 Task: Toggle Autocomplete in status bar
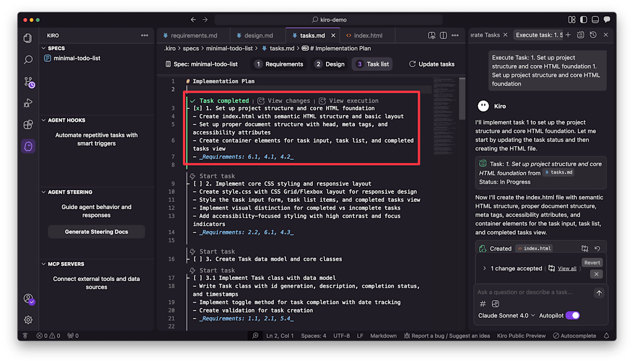574,335
